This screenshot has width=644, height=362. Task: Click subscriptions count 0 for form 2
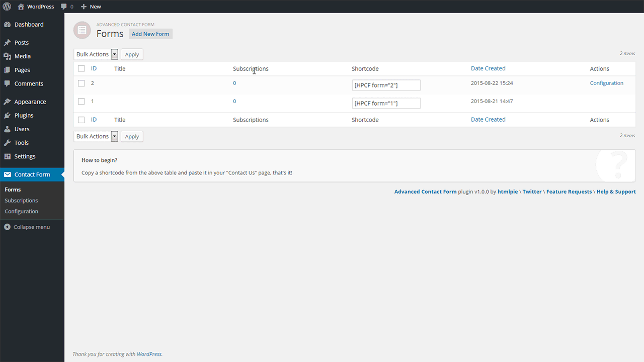(x=234, y=83)
